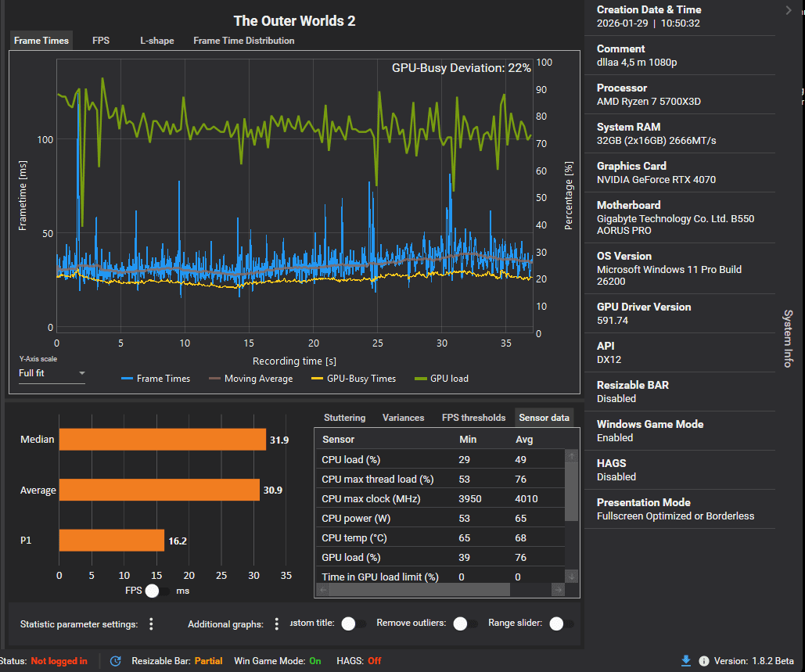The height and width of the screenshot is (672, 805).
Task: Open the Variances tab
Action: click(403, 418)
